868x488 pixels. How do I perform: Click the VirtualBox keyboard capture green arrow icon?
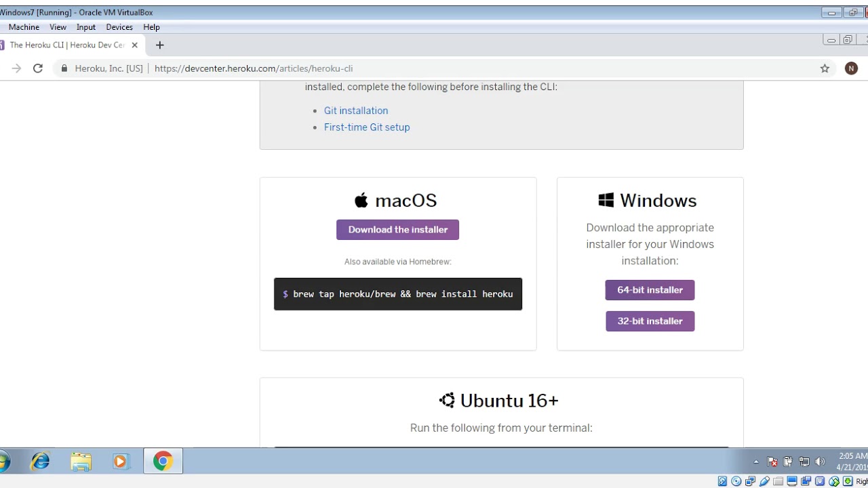848,481
